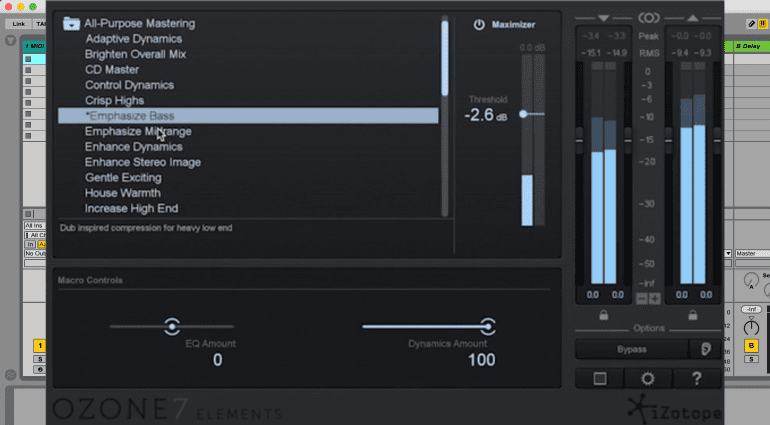Expand the input meter down arrow
770x425 pixels.
tap(602, 18)
